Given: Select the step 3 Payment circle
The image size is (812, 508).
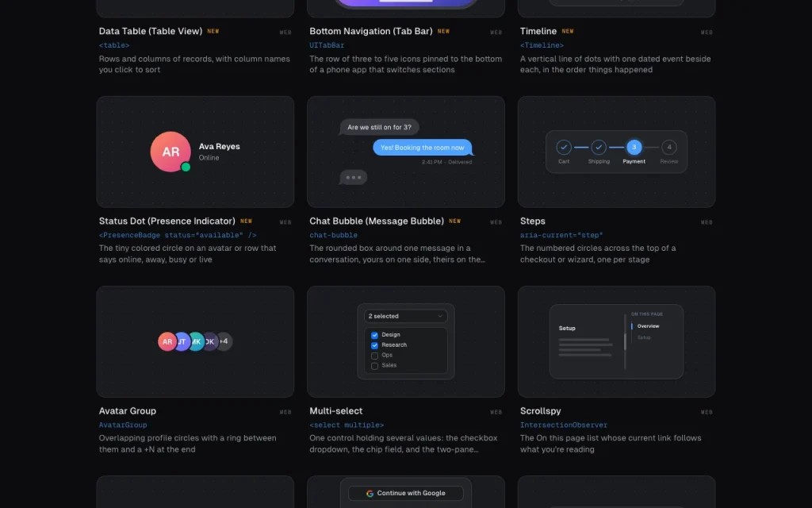Looking at the screenshot, I should click(634, 147).
